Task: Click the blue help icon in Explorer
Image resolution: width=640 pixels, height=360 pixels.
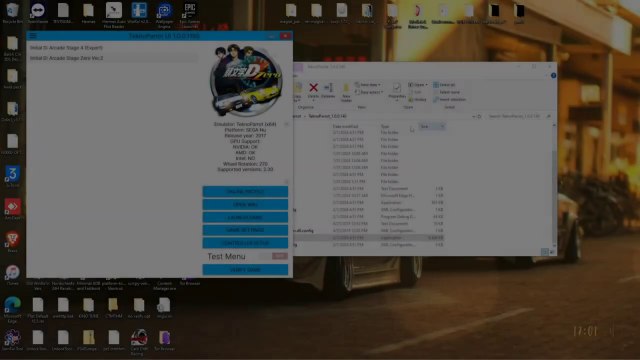Action: 553,76
